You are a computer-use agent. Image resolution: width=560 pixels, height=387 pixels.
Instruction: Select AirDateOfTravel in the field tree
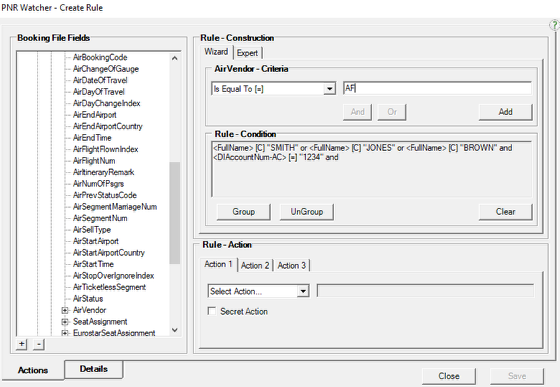100,80
